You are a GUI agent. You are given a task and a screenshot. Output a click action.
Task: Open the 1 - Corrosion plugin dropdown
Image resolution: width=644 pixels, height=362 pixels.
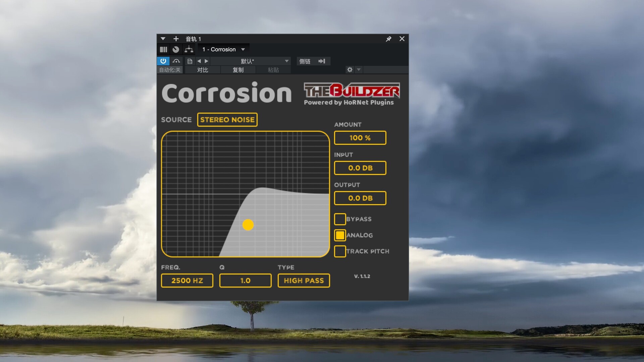(x=223, y=50)
